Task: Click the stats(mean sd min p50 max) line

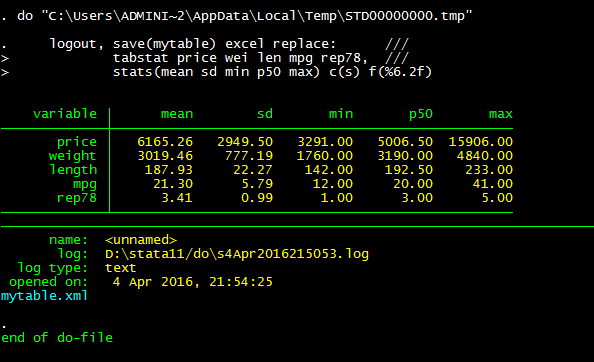Action: 216,72
